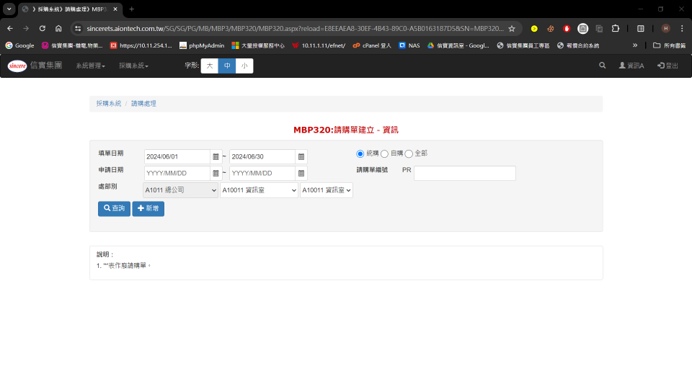The image size is (692, 371).
Task: Go back with the browser back arrow
Action: click(10, 28)
